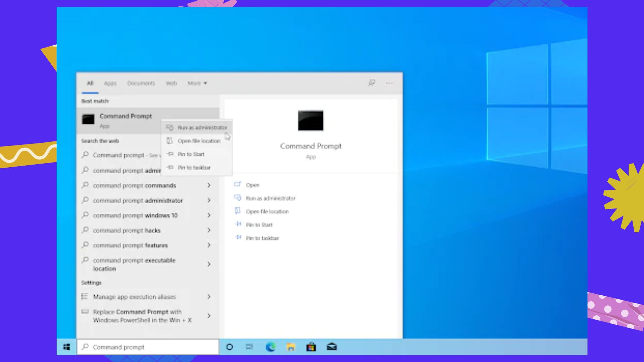Click Pin to taskbar in right pane
Image resolution: width=644 pixels, height=362 pixels.
pyautogui.click(x=262, y=238)
